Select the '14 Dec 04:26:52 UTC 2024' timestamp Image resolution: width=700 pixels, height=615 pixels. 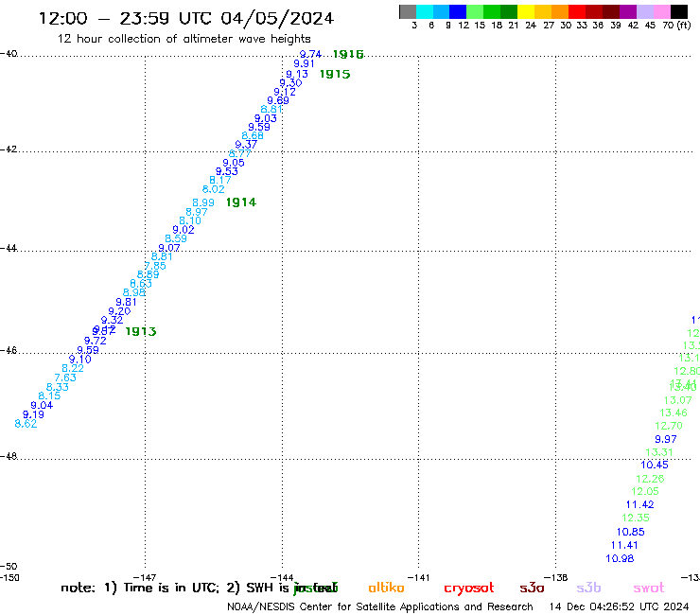(620, 606)
